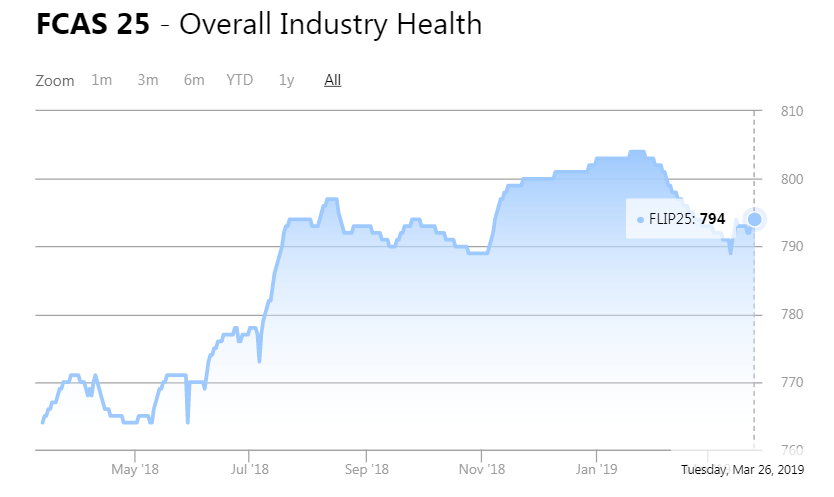
Task: Zoom the chart to 1y
Action: click(287, 80)
